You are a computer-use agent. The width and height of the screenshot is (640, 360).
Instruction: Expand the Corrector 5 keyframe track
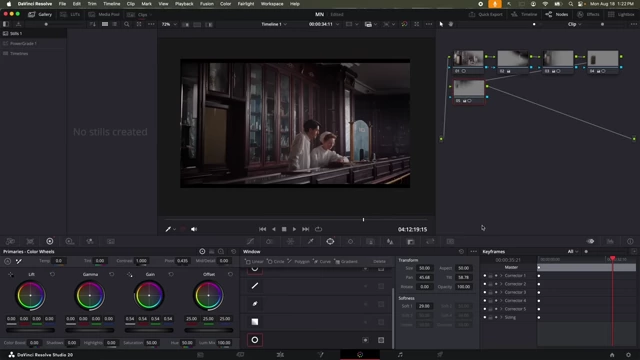[x=501, y=309]
